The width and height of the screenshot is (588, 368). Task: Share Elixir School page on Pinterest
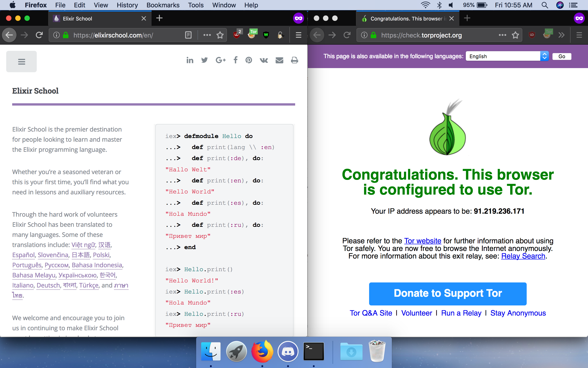pos(249,60)
